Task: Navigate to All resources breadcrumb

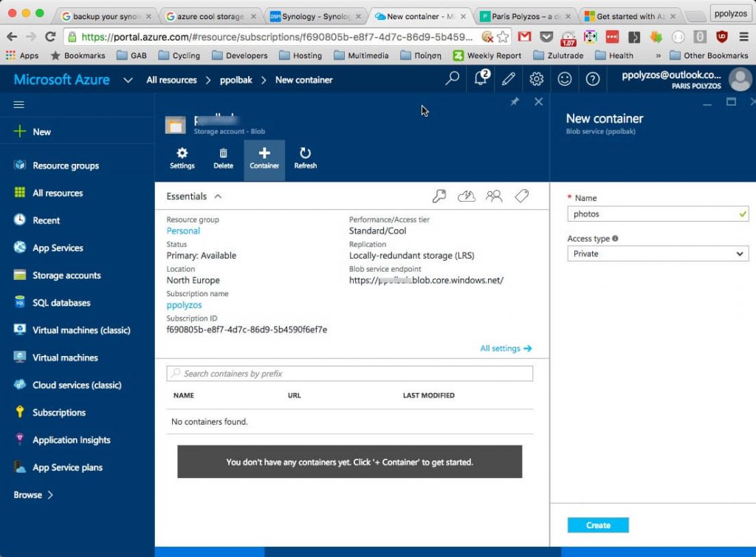Action: (171, 80)
